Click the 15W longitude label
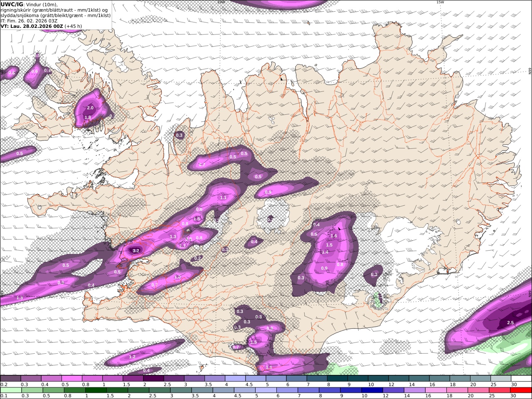The width and height of the screenshot is (532, 399). coord(440,2)
